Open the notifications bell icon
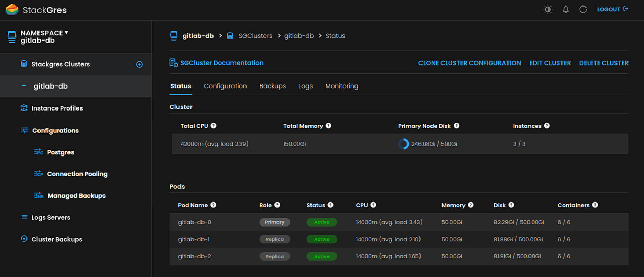 click(566, 10)
